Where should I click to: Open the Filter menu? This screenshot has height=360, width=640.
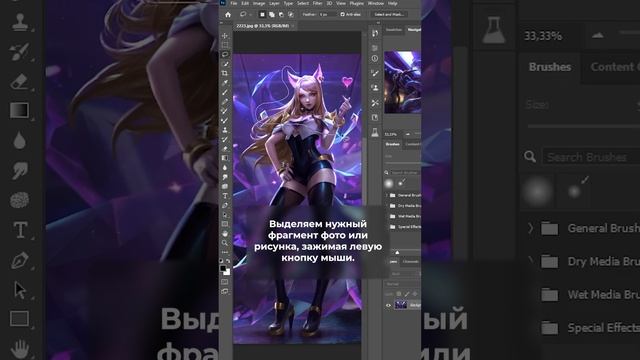coord(317,3)
